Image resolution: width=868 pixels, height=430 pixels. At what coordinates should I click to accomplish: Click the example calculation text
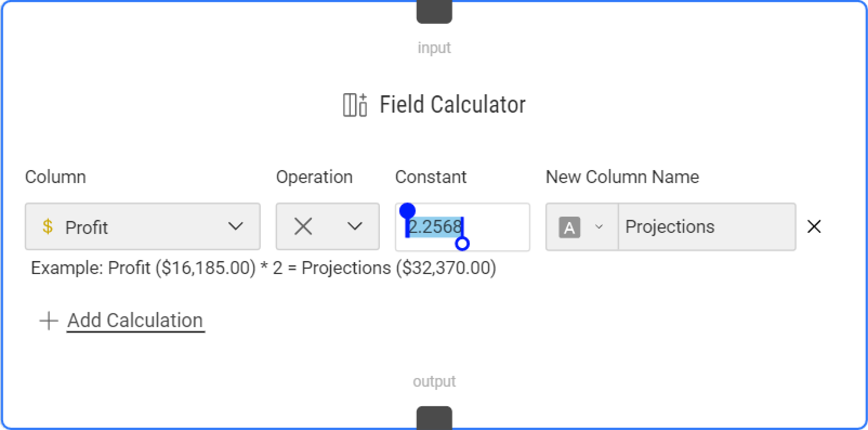[x=263, y=268]
